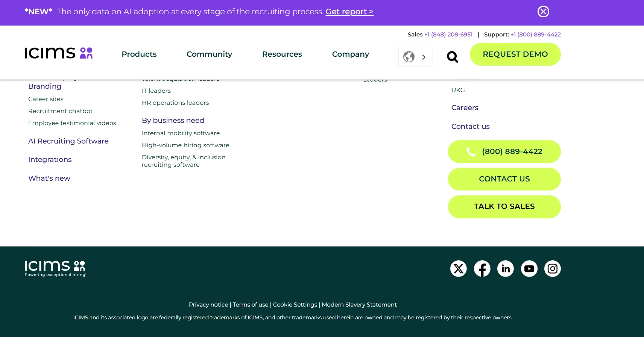Viewport: 644px width, 337px height.
Task: Call the Support phone number link
Action: [x=536, y=35]
